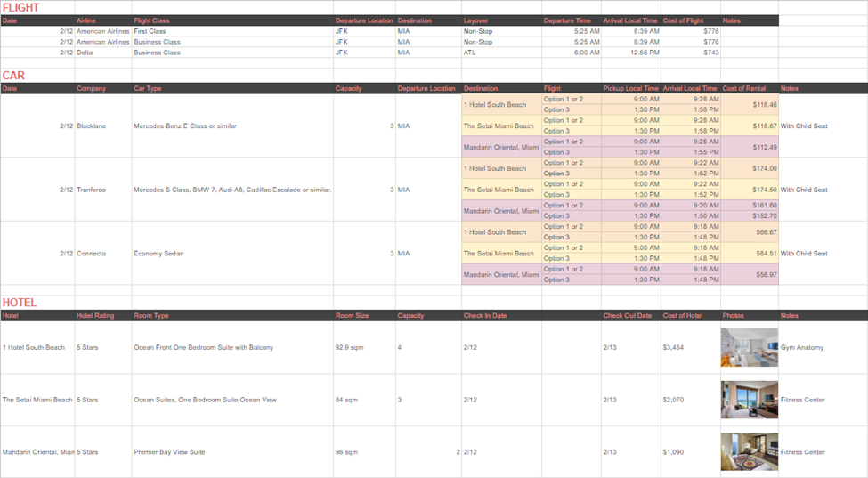Select the HOTEL section heading
Viewport: 868px width, 478px height.
(20, 303)
